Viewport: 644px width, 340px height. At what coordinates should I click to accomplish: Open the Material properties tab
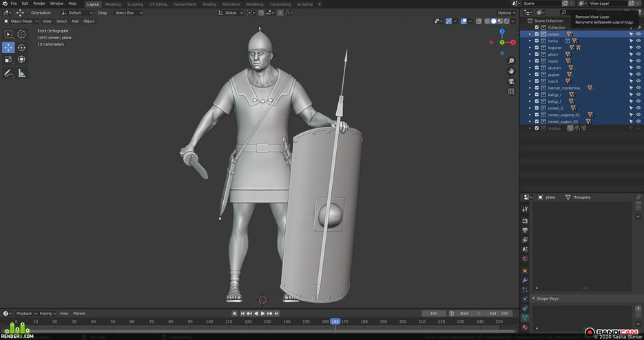pos(525,328)
